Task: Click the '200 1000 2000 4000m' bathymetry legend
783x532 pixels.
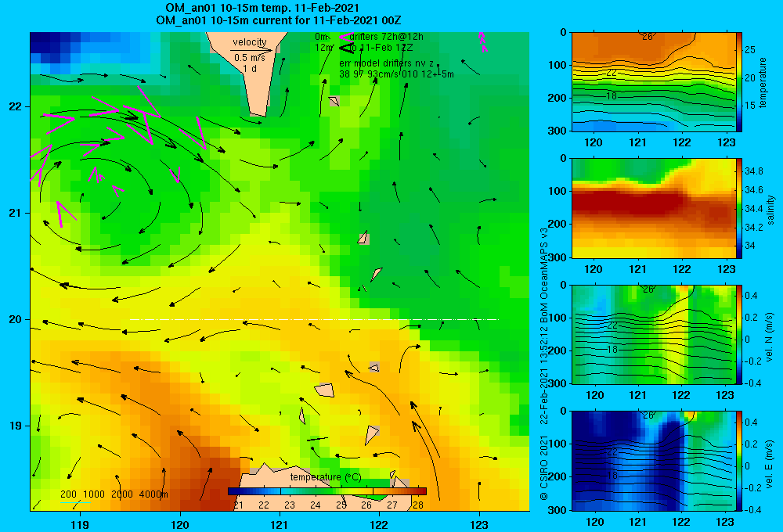Action: click(114, 494)
